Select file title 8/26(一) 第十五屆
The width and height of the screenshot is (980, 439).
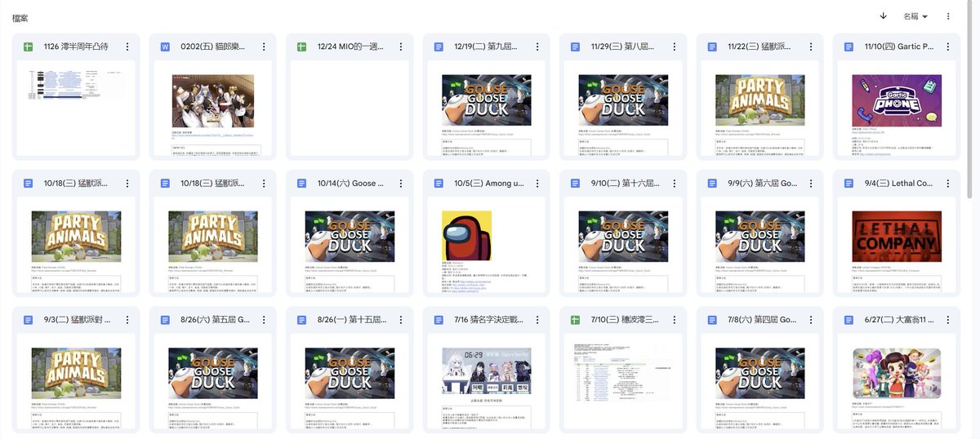click(351, 320)
